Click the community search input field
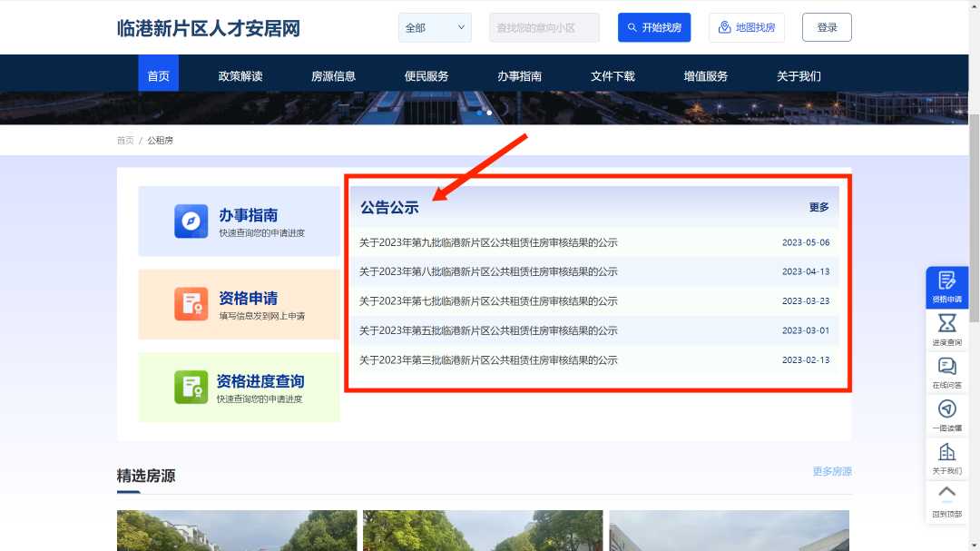 (544, 27)
